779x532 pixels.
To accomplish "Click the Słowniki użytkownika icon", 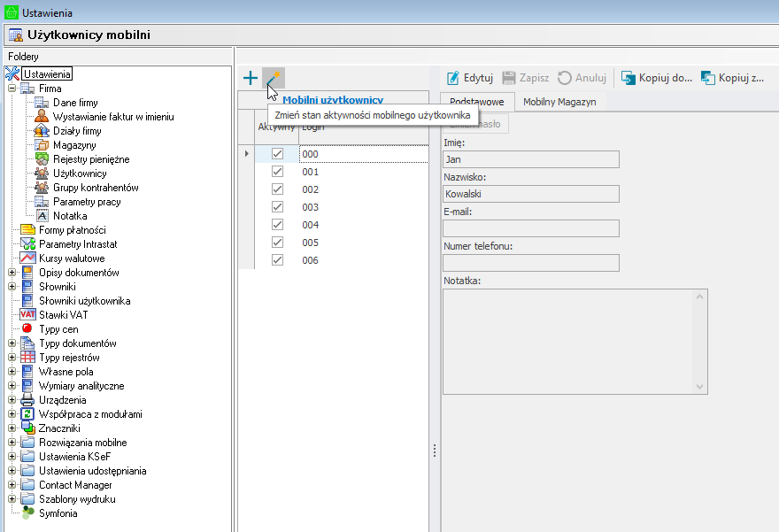I will coord(27,301).
